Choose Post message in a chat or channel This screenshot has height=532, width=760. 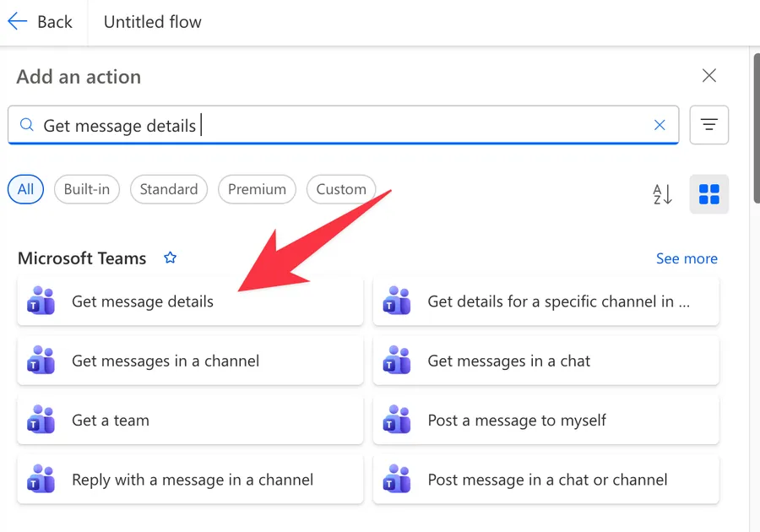pyautogui.click(x=546, y=480)
